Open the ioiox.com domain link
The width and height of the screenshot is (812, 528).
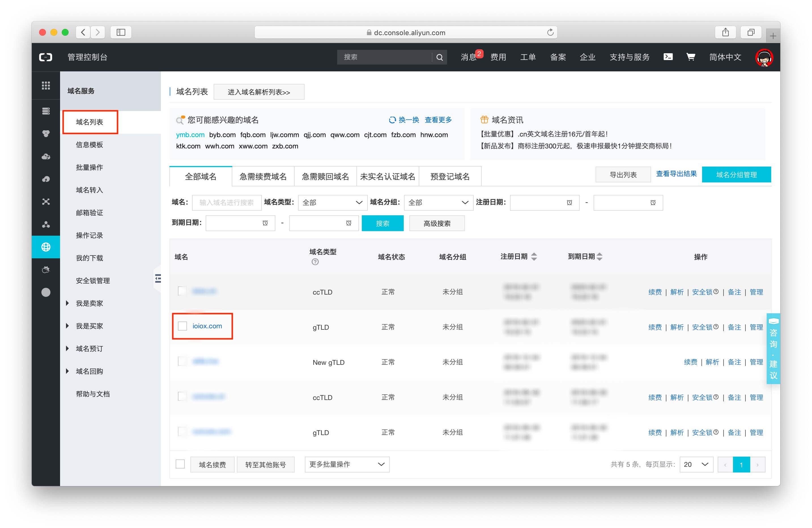tap(207, 326)
